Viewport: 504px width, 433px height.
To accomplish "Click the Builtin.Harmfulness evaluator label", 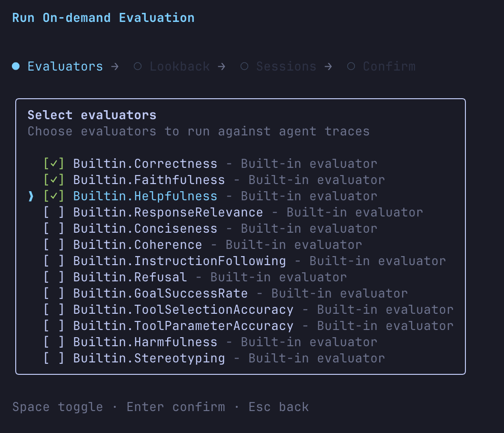I will pos(145,342).
